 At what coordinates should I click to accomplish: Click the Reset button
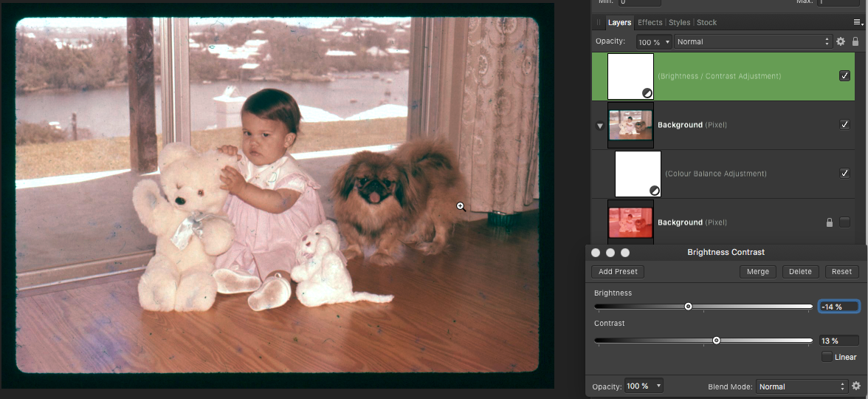coord(842,272)
